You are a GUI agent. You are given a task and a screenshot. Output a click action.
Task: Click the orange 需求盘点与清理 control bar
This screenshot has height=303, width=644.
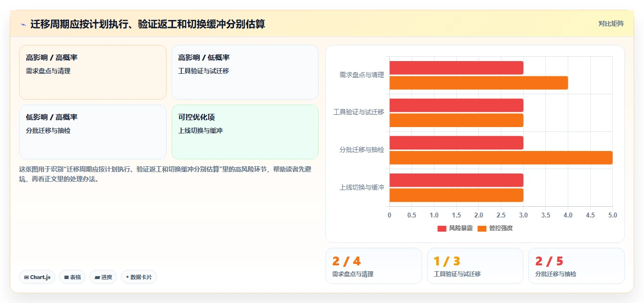(x=478, y=83)
